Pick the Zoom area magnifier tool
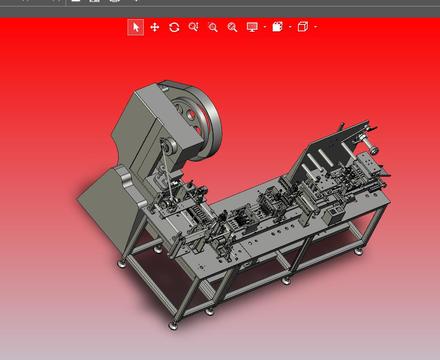This screenshot has width=440, height=360. pos(193,27)
